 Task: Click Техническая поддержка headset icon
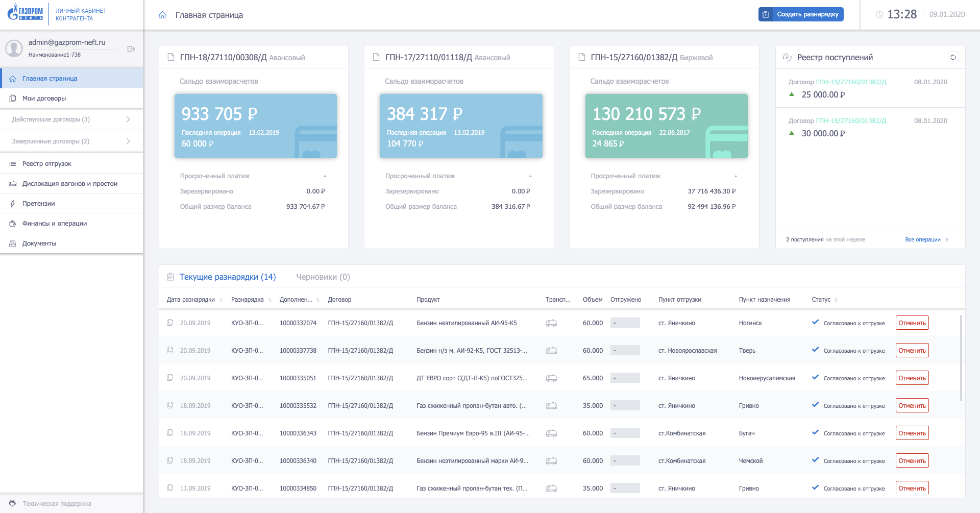pos(13,503)
